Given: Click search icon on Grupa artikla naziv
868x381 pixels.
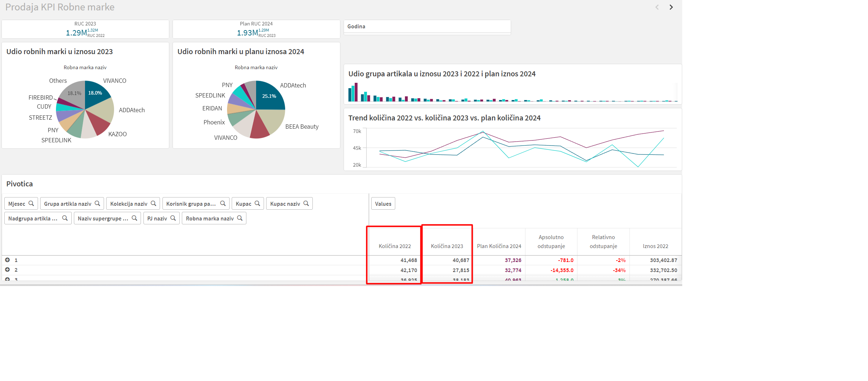Looking at the screenshot, I should pos(97,204).
